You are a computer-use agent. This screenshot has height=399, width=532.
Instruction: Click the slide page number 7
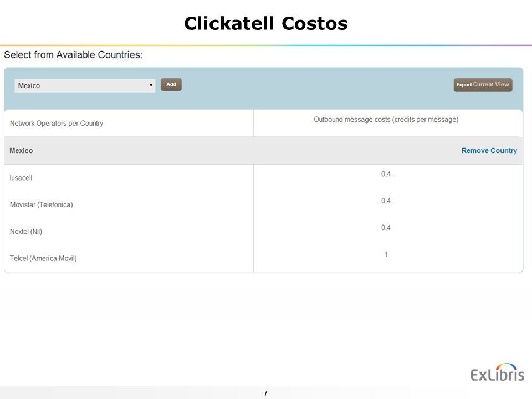(x=265, y=393)
